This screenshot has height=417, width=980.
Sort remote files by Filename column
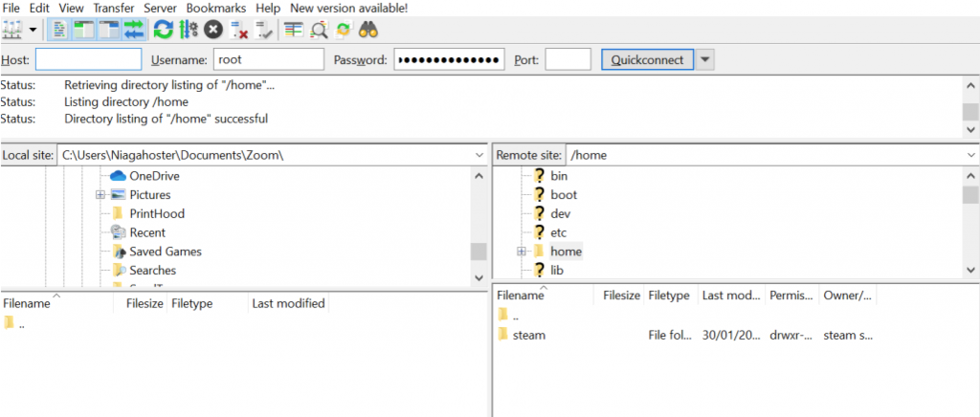click(544, 296)
